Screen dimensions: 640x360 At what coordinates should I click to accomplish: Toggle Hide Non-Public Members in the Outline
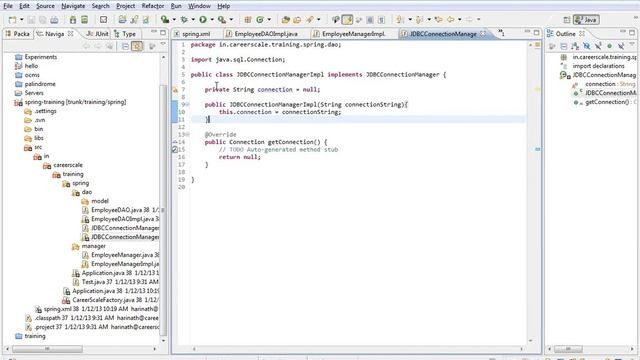pyautogui.click(x=609, y=47)
